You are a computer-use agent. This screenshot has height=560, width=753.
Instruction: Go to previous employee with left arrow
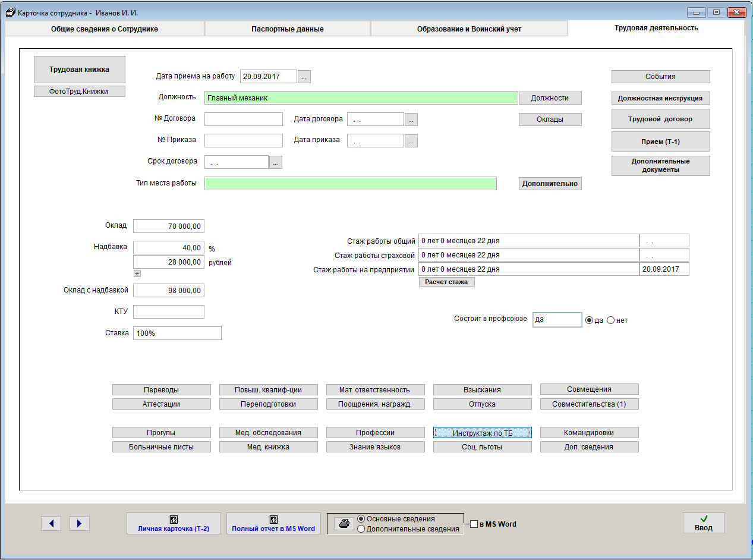51,523
